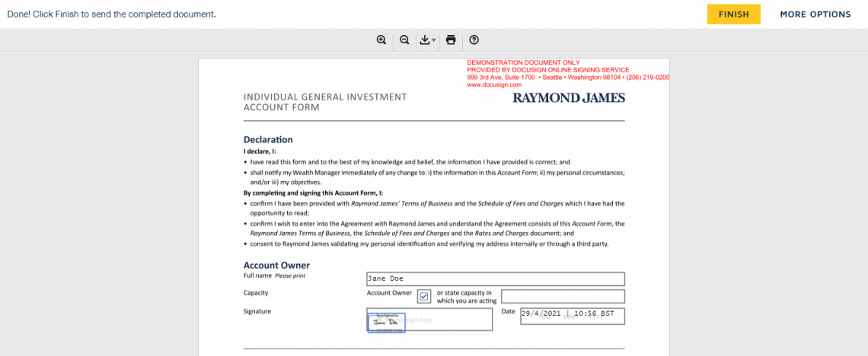Click the Jane Doe signature stamp
Viewport: 868px width, 356px height.
[x=386, y=323]
